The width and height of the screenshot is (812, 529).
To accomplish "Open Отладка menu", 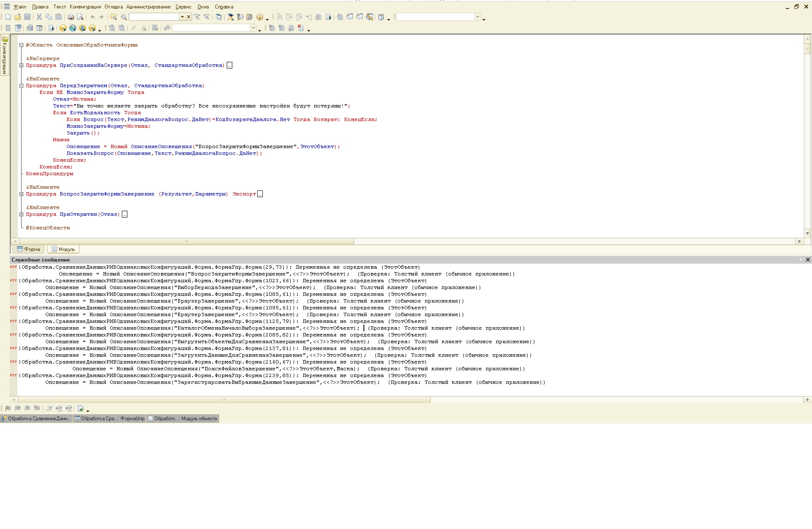I will coord(114,7).
